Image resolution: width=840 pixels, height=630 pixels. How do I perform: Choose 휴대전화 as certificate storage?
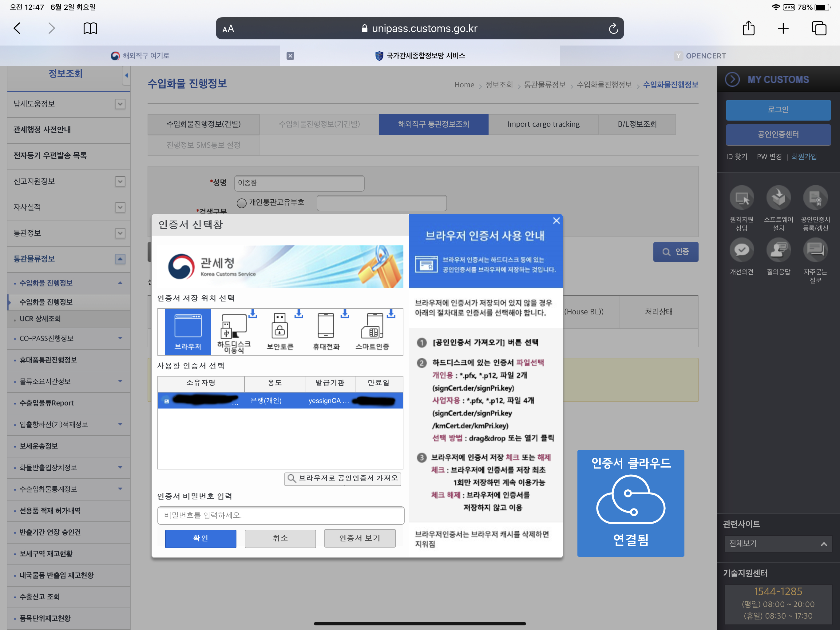tap(326, 331)
